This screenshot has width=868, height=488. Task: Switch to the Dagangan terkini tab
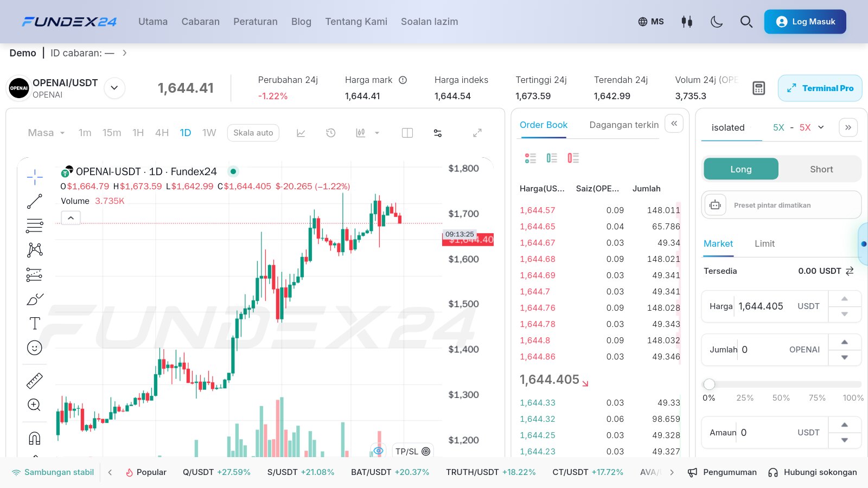(624, 125)
